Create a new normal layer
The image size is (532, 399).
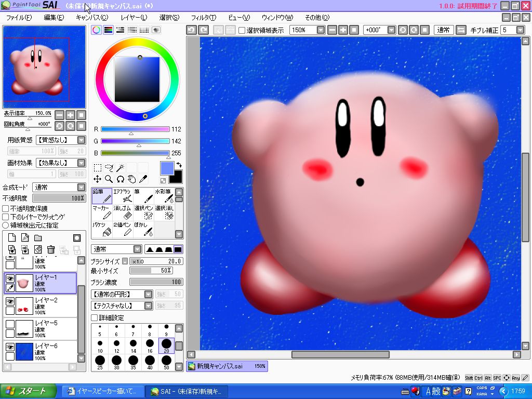[12, 238]
